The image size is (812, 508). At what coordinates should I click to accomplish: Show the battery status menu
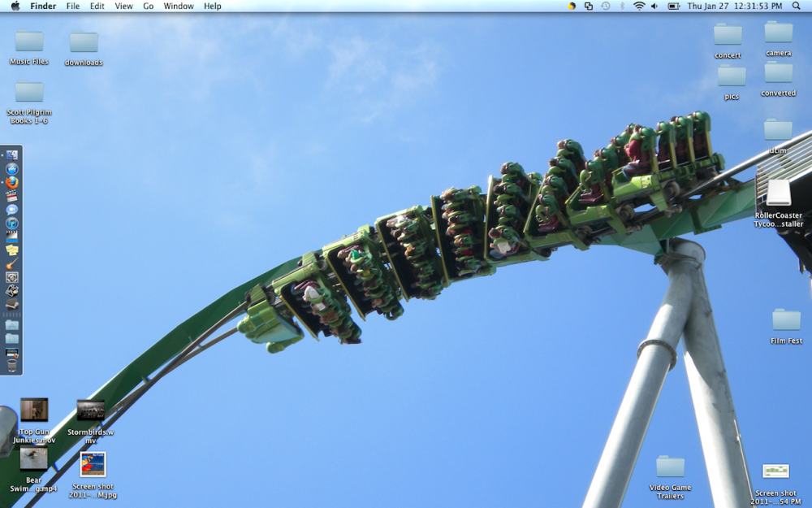coord(673,6)
